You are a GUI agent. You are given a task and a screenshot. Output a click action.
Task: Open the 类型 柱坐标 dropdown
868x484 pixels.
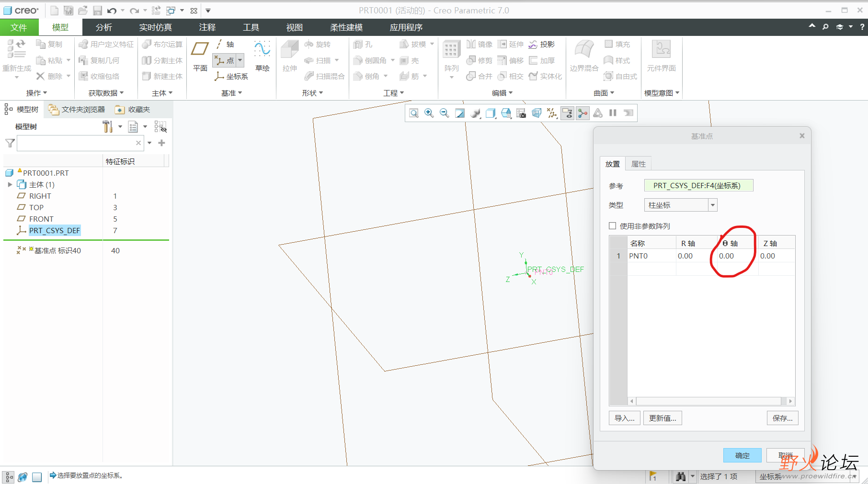point(713,205)
